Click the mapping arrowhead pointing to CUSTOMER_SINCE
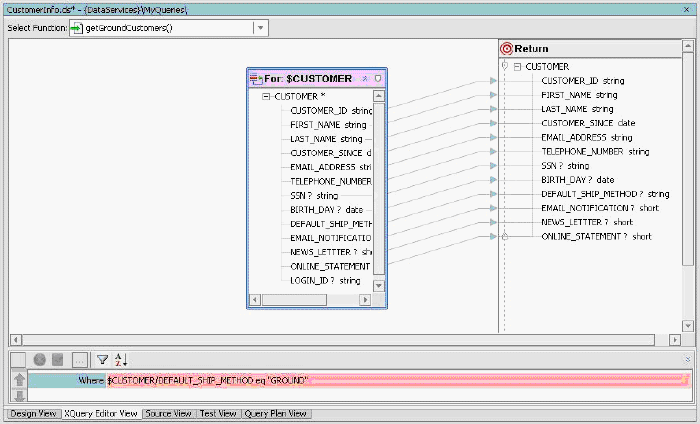This screenshot has height=424, width=700. click(x=493, y=123)
